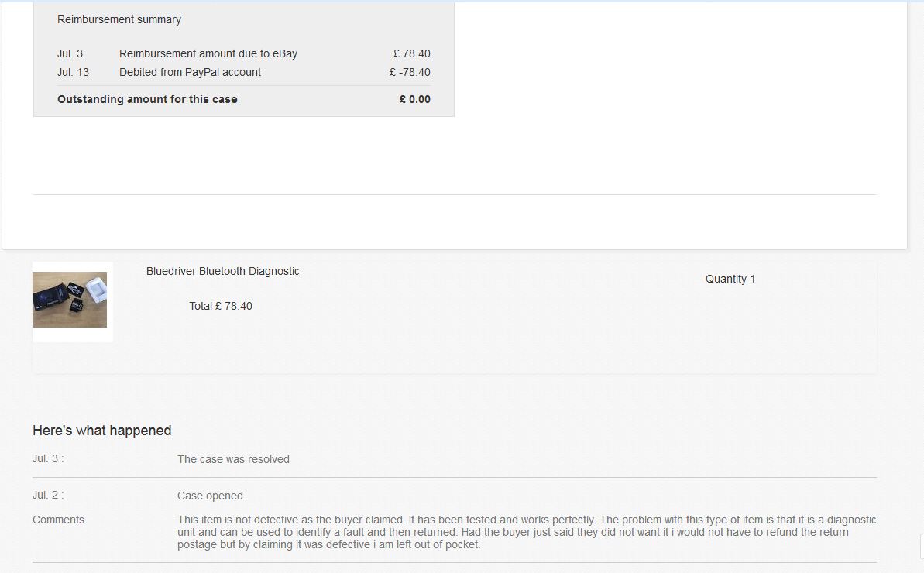Click the partially visible tab at right edge
The width and height of the screenshot is (924, 573).
(921, 545)
